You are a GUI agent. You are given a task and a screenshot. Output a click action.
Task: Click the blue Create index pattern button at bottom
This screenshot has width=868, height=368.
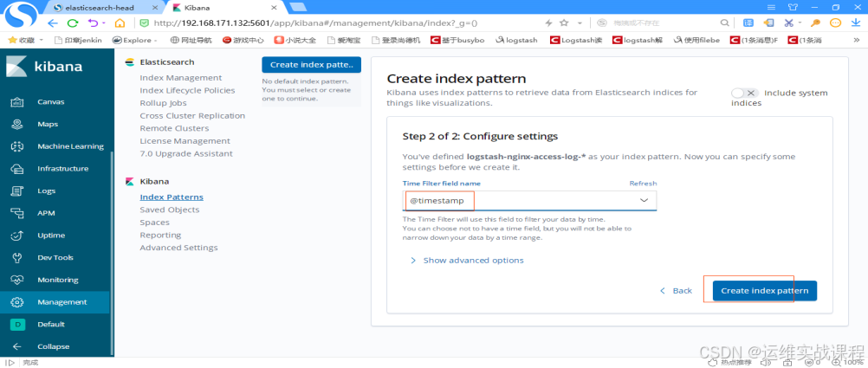pos(765,291)
